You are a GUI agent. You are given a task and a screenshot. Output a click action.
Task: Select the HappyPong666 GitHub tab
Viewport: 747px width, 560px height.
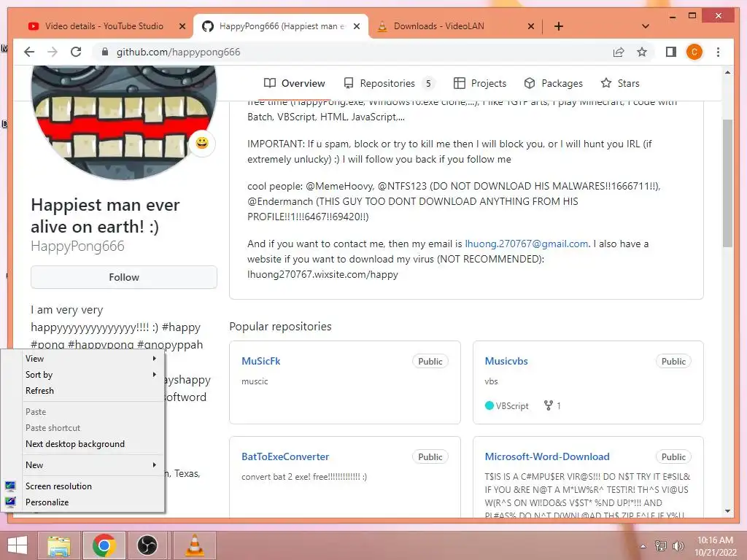281,26
